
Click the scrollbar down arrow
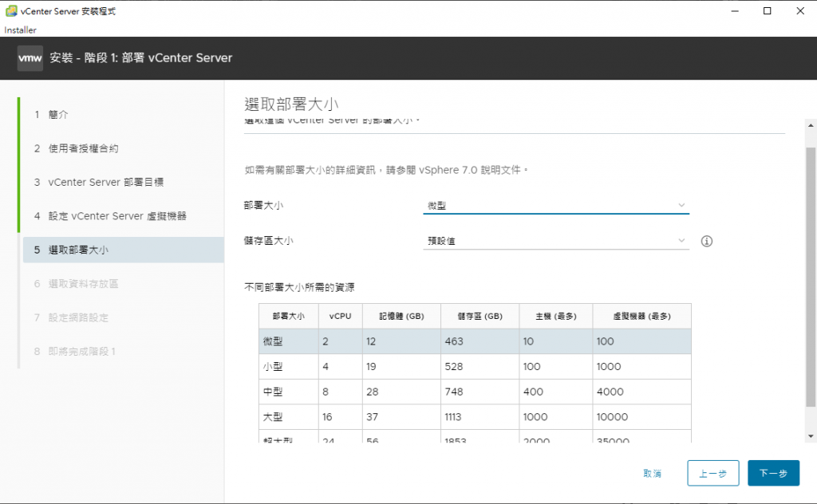coord(811,436)
